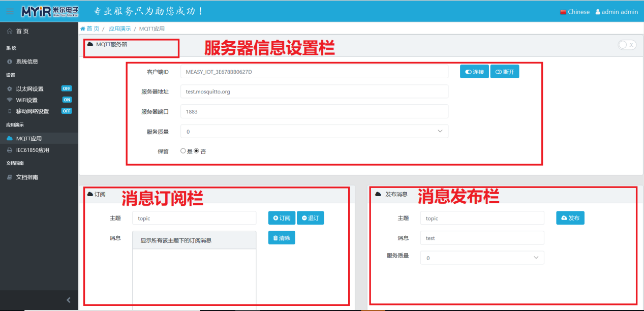Click the 连接 button
Screen dimensions: 644x311
(x=474, y=72)
